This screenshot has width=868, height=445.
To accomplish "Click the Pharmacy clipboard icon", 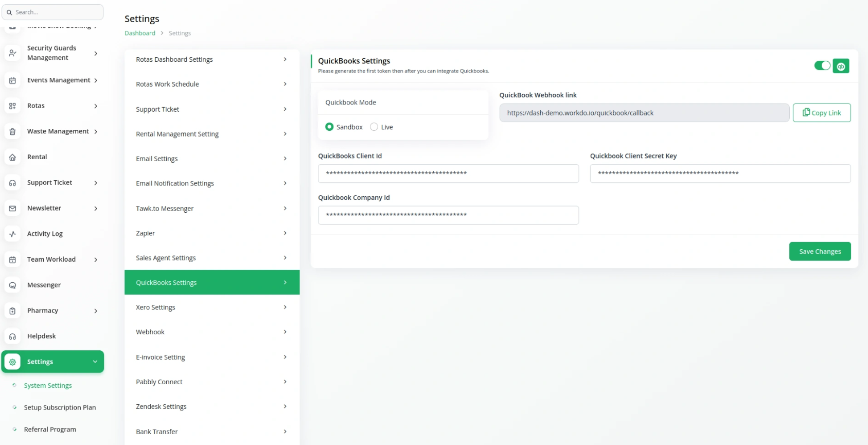I will coord(12,311).
